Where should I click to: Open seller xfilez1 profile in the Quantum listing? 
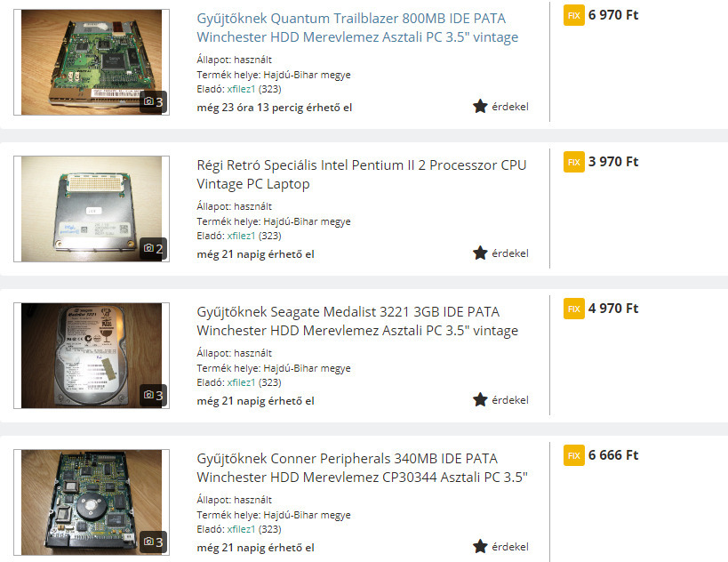click(x=241, y=89)
